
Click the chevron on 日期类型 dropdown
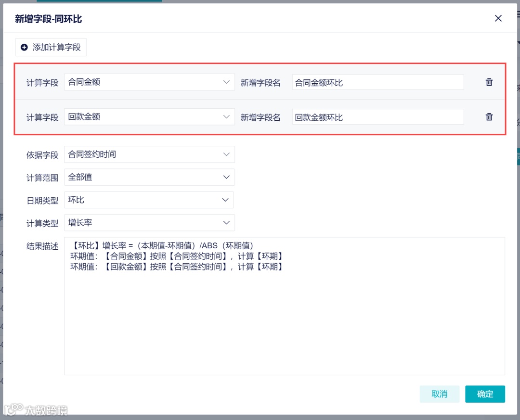pyautogui.click(x=226, y=200)
